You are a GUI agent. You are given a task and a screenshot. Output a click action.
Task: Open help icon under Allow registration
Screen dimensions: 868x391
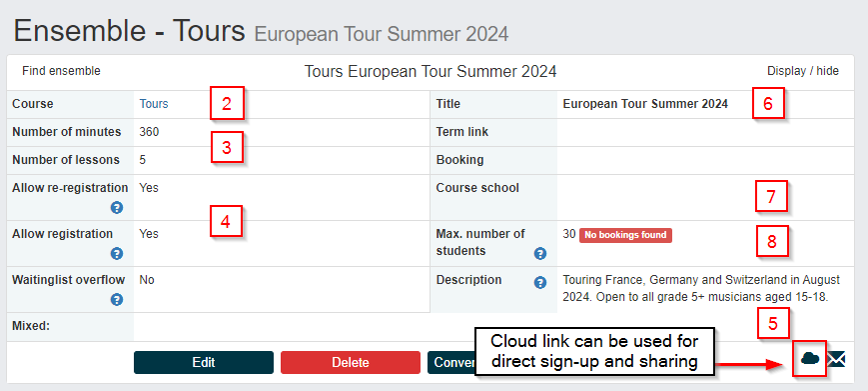pos(116,254)
